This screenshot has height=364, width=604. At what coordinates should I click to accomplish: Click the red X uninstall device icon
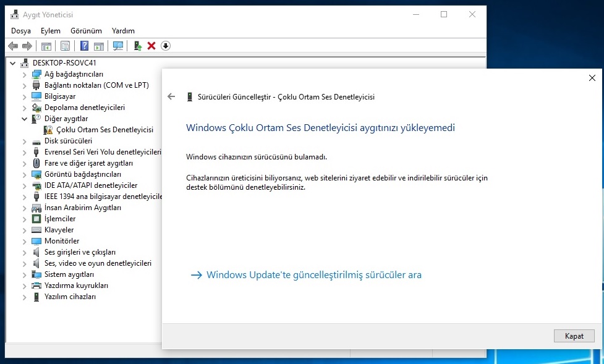(151, 46)
